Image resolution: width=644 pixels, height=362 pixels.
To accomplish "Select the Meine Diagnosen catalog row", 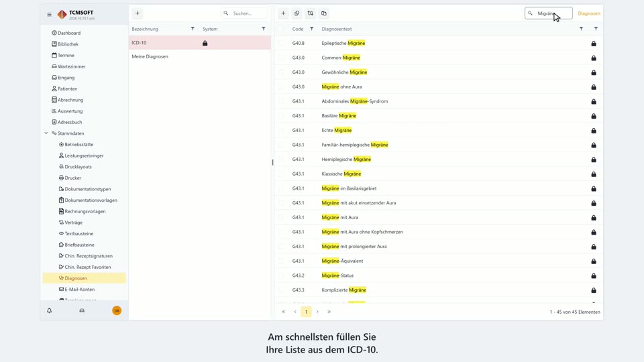I will pos(200,56).
